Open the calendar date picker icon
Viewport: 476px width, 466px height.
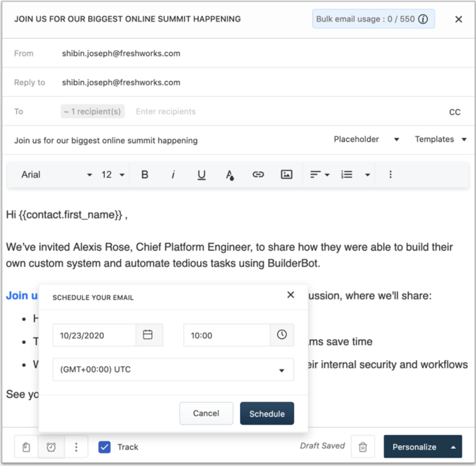[148, 335]
